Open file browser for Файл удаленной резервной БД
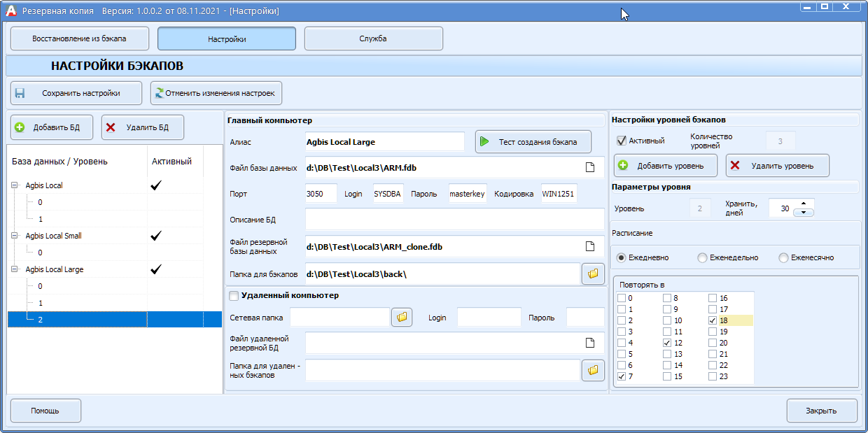The height and width of the screenshot is (433, 868). pyautogui.click(x=590, y=343)
